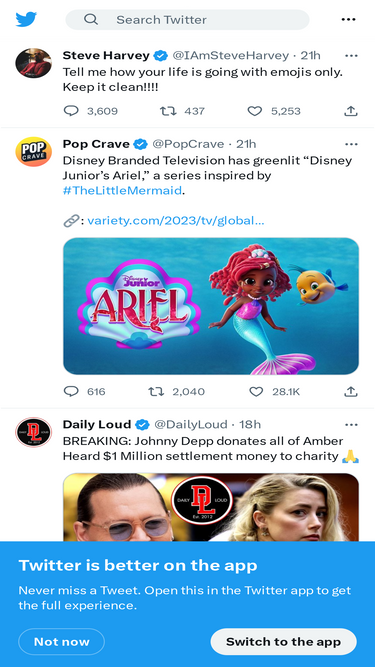Open the variety.com article link
375x667 pixels.
pos(176,221)
